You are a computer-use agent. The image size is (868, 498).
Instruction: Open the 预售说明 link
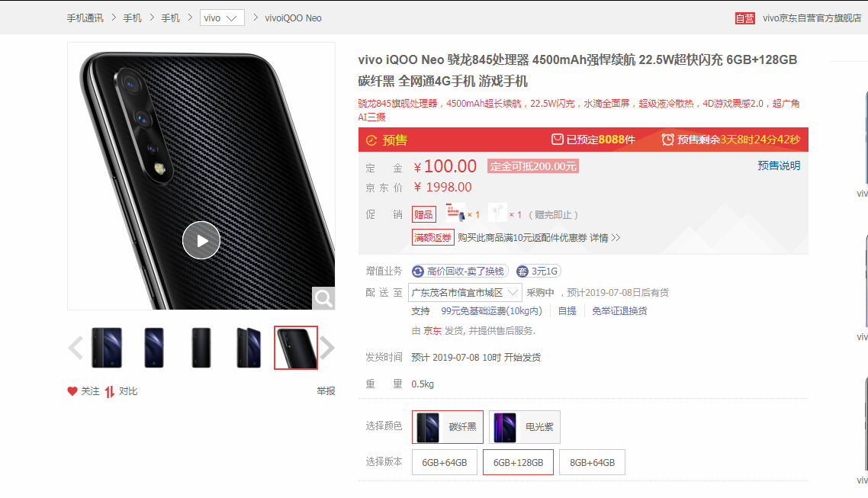(779, 165)
